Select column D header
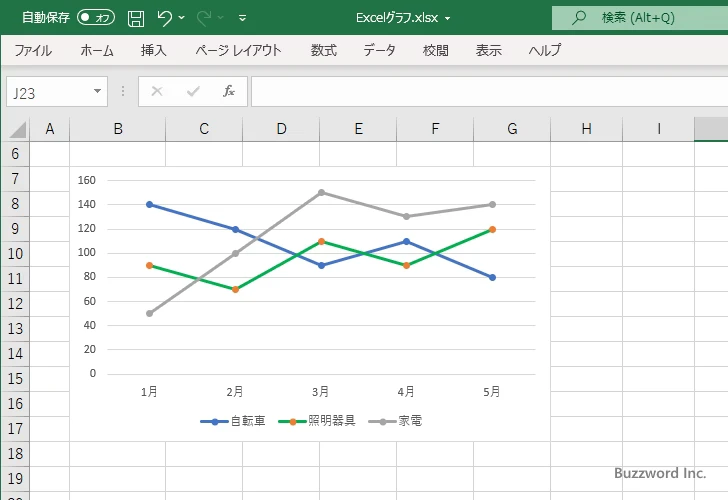The height and width of the screenshot is (500, 728). [281, 129]
